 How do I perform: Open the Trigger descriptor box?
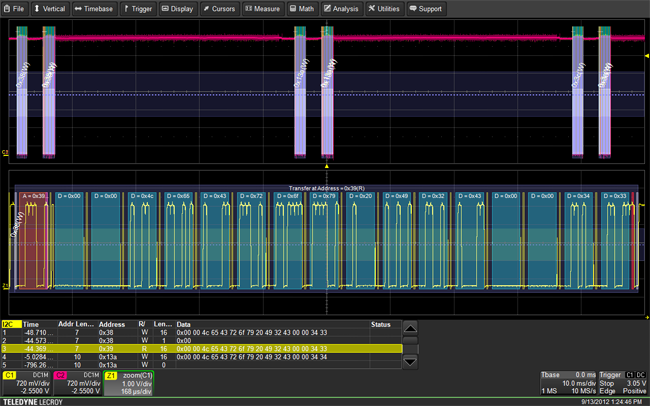pos(621,382)
